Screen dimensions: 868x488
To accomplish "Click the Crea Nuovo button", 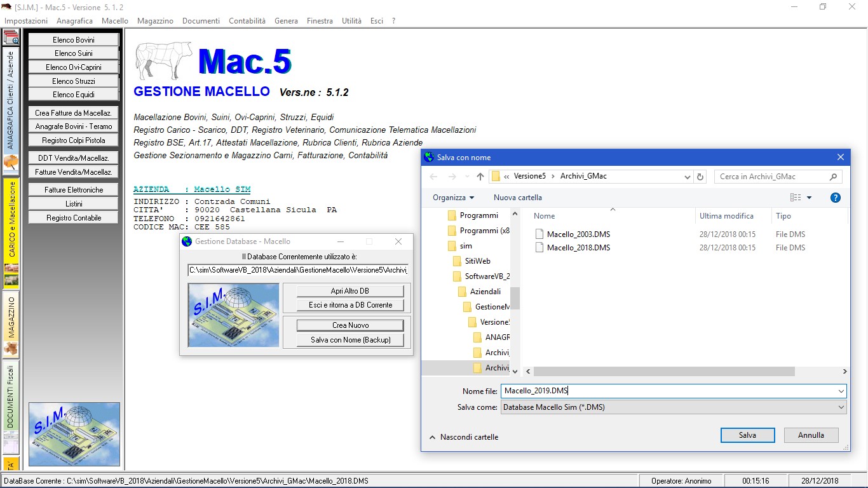I will coord(350,325).
